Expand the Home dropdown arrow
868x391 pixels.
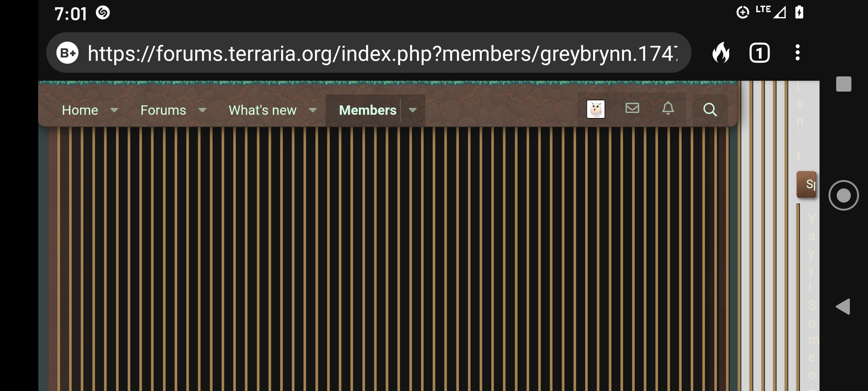(114, 110)
